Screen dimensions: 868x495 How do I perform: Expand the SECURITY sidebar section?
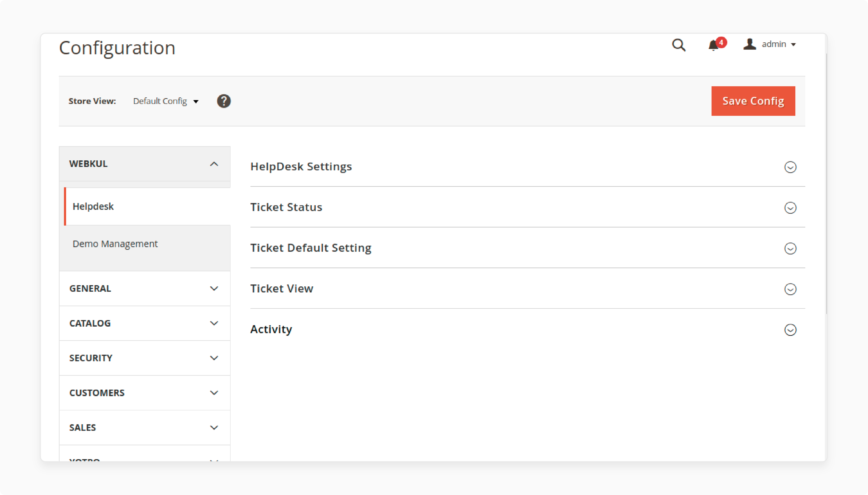[x=145, y=358]
